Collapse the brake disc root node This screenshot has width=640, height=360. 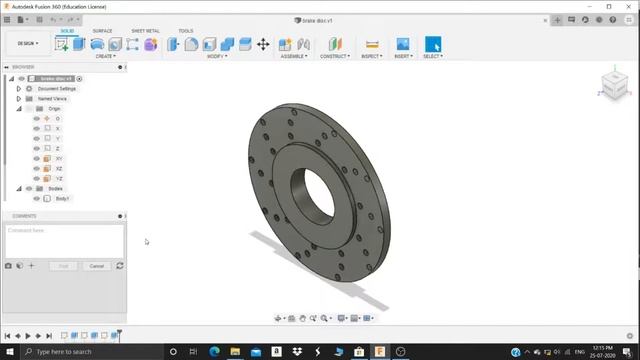(11, 78)
